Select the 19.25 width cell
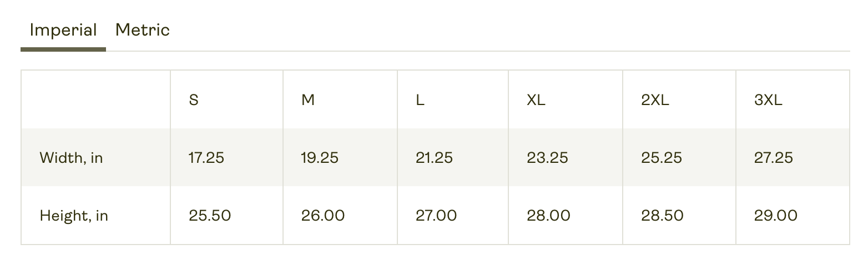The width and height of the screenshot is (868, 269). [x=320, y=158]
